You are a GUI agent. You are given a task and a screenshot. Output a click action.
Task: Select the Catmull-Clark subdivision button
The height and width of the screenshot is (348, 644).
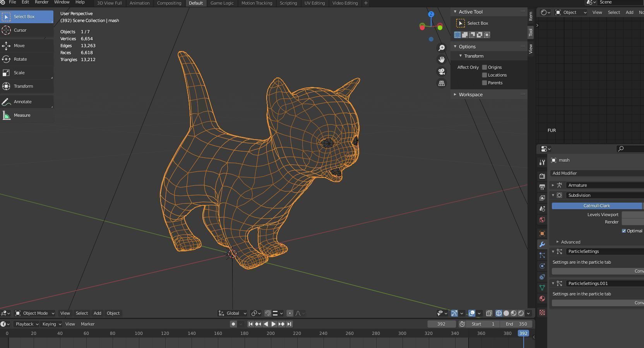coord(597,206)
